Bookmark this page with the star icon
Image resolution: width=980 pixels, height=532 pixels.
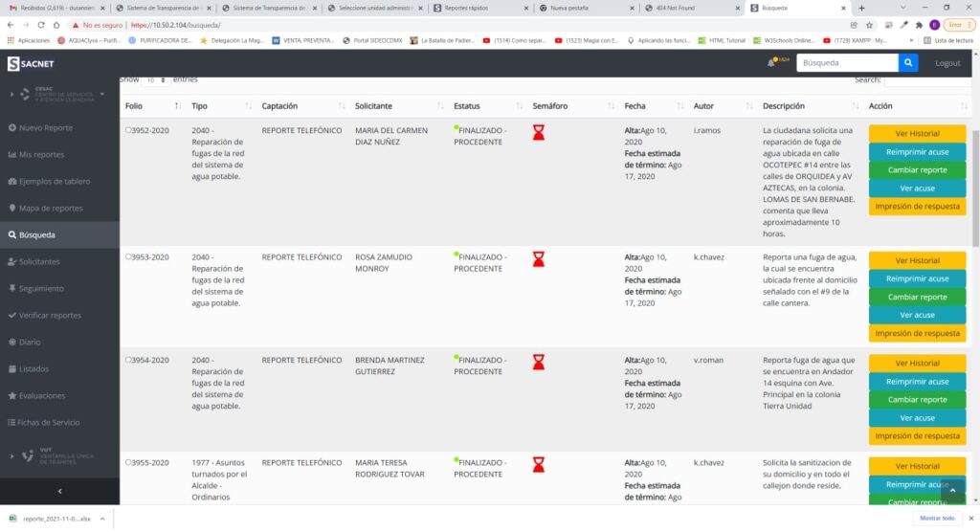point(869,25)
